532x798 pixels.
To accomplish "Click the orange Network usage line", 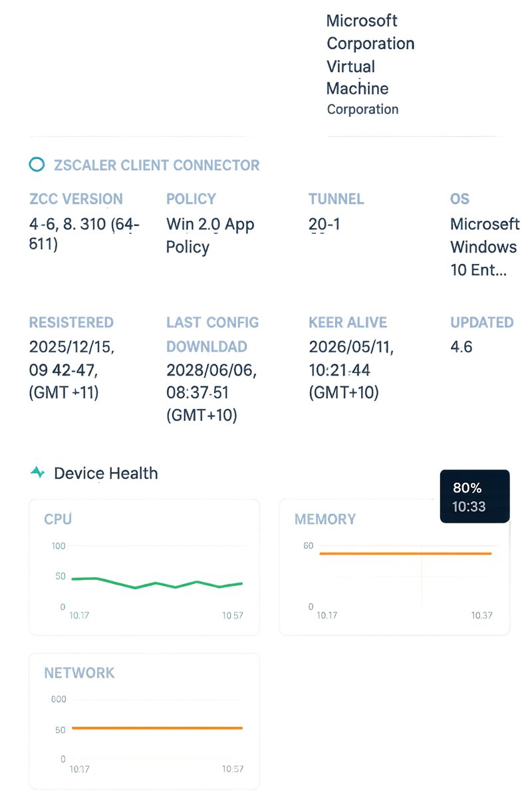I will (x=157, y=728).
